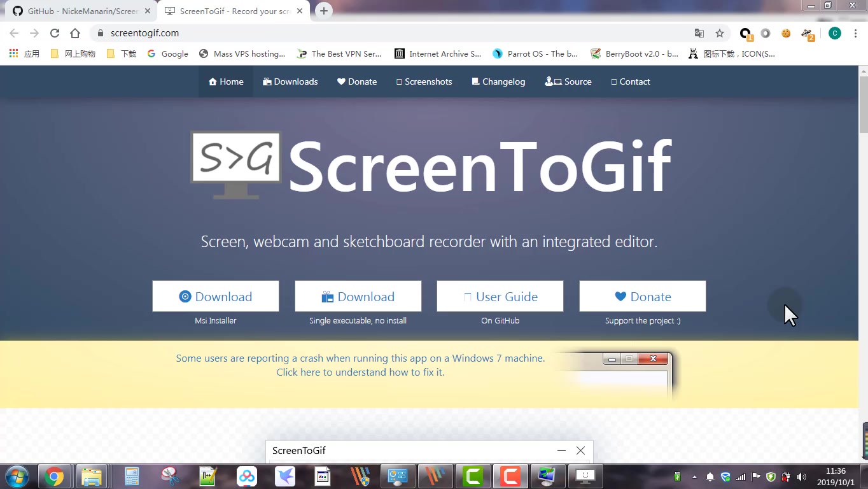
Task: Click the ScreenToGif S>G monitor logo
Action: [236, 165]
